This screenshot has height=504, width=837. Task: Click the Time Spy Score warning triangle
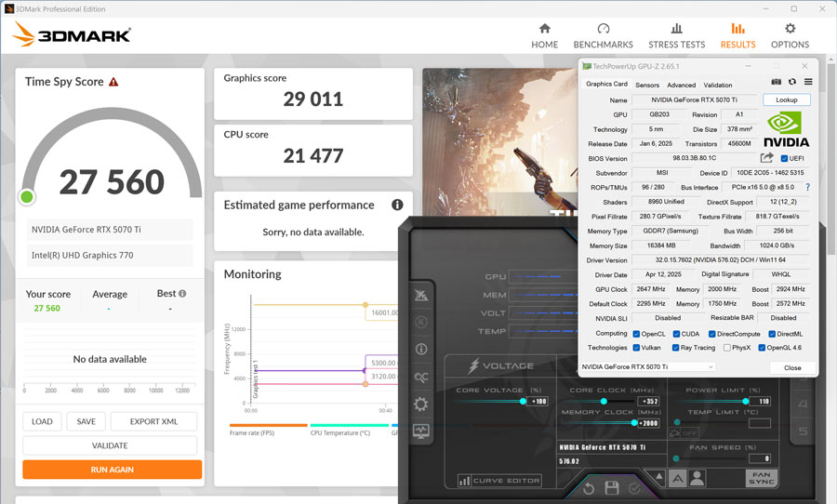click(113, 82)
